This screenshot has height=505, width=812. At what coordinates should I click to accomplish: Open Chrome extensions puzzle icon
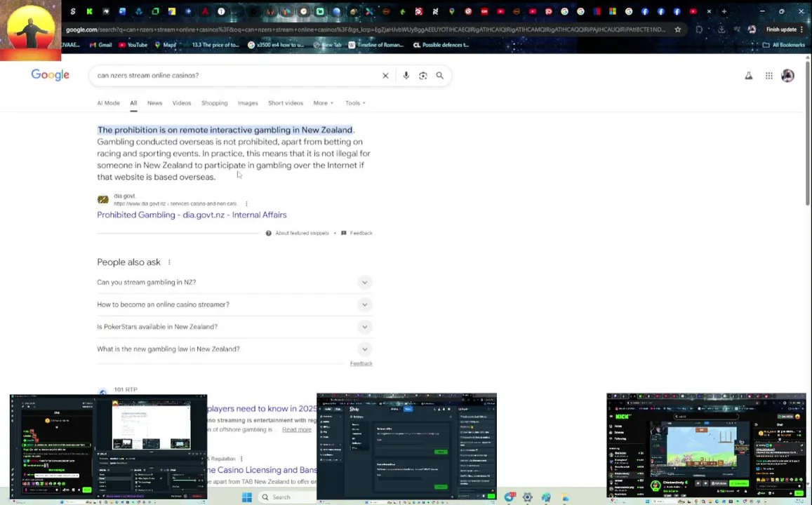[x=699, y=29]
